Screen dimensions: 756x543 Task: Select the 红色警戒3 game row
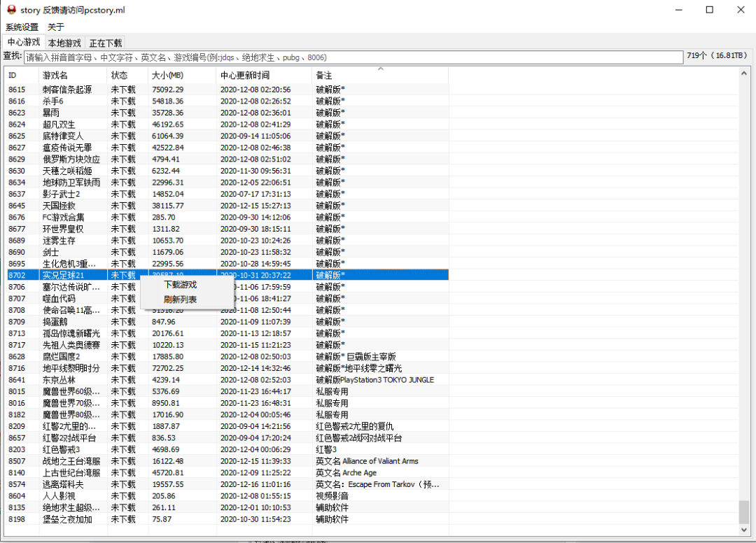tap(227, 449)
